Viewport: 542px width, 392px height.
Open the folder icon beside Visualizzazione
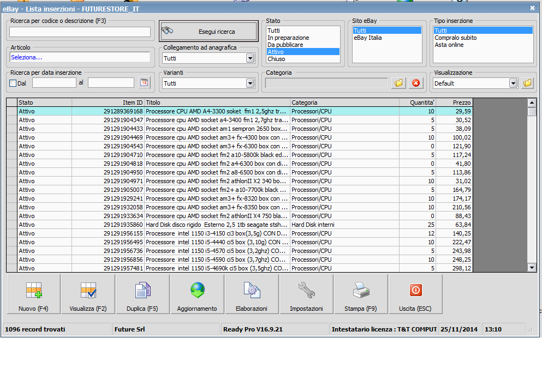coord(527,83)
